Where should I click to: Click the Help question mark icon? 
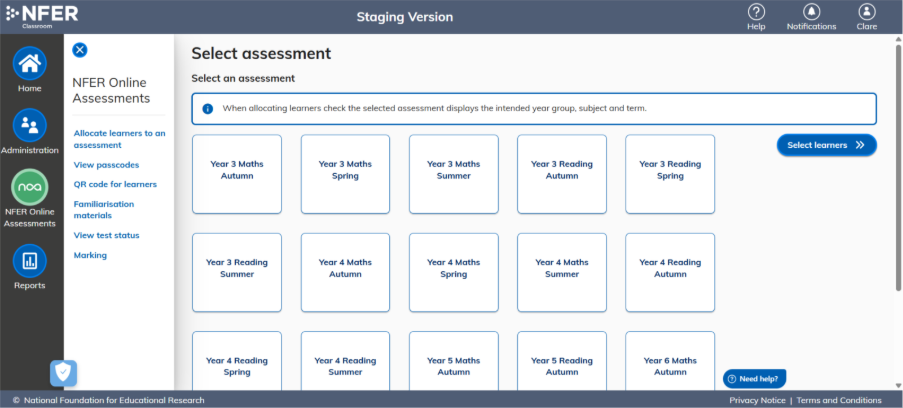756,12
